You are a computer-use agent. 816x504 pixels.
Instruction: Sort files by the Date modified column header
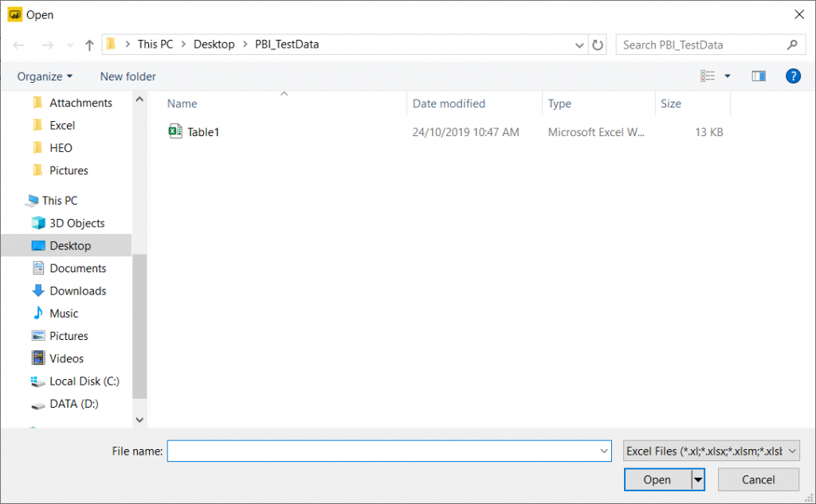point(449,104)
